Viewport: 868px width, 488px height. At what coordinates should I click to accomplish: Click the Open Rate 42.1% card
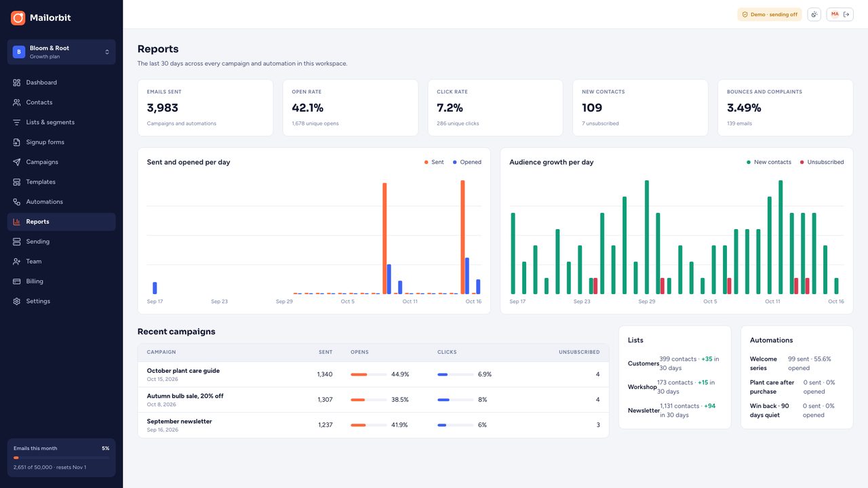[x=351, y=108]
